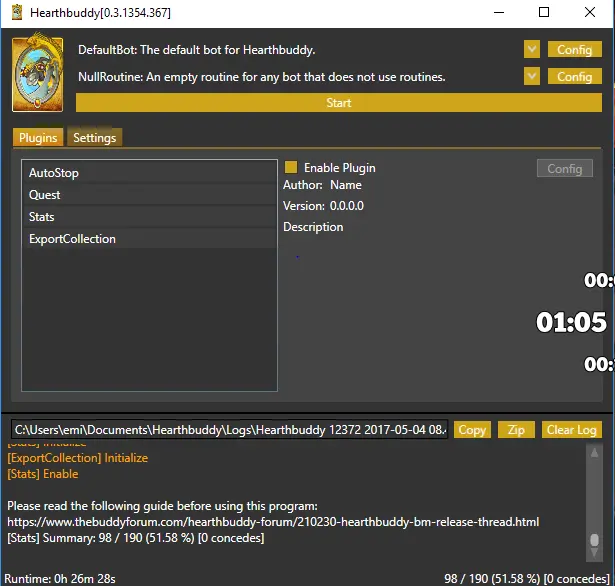The image size is (615, 586).
Task: Zip the log file
Action: coord(516,430)
